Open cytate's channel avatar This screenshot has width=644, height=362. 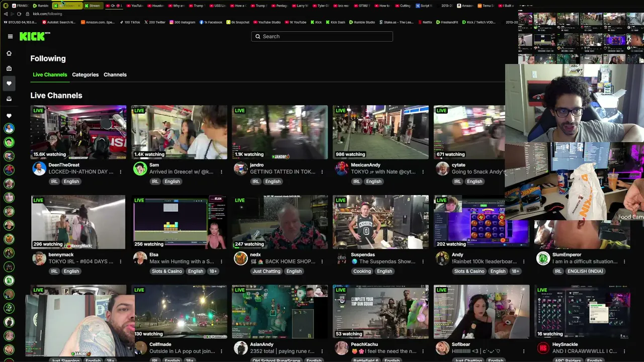coord(442,168)
